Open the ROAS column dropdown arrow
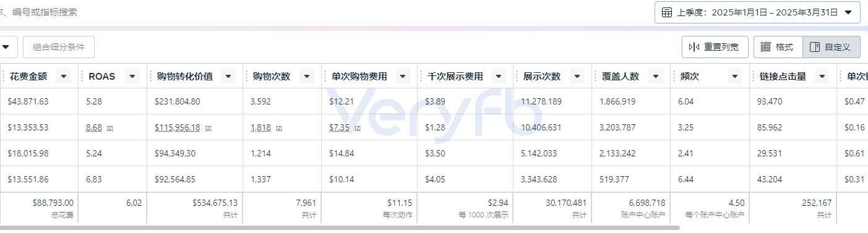The width and height of the screenshot is (868, 233). click(x=132, y=76)
